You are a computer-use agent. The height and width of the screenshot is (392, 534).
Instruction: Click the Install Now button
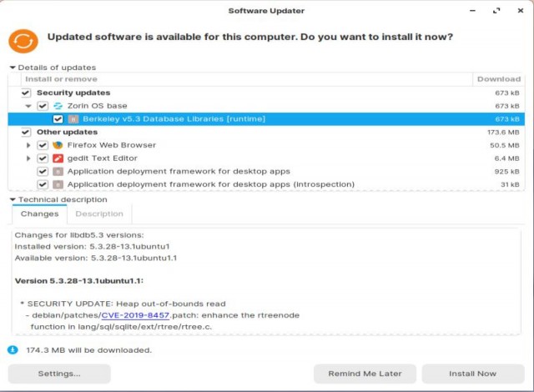tap(473, 374)
